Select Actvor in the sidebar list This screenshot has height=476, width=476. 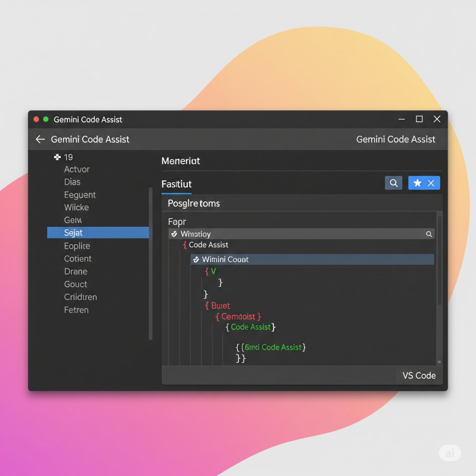click(77, 169)
